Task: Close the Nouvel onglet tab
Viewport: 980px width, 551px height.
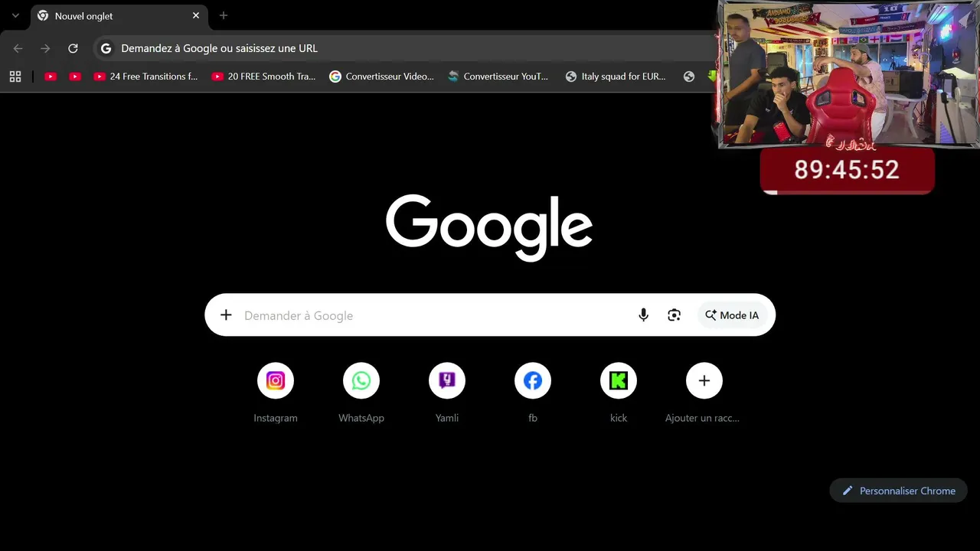Action: click(x=196, y=15)
